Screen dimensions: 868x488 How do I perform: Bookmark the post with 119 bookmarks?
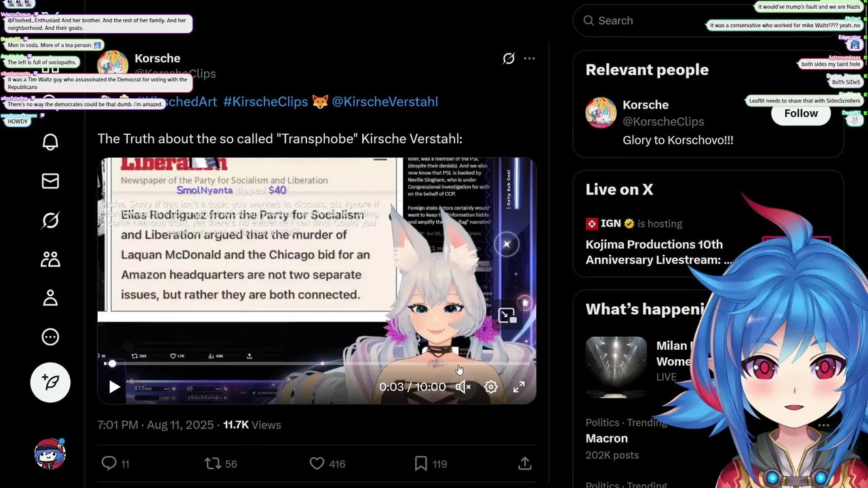(x=431, y=464)
